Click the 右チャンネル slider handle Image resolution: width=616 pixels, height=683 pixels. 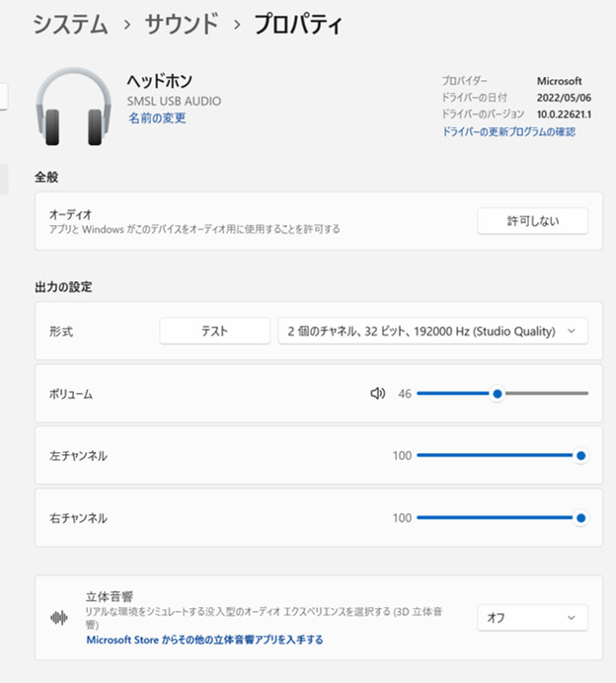pos(580,518)
